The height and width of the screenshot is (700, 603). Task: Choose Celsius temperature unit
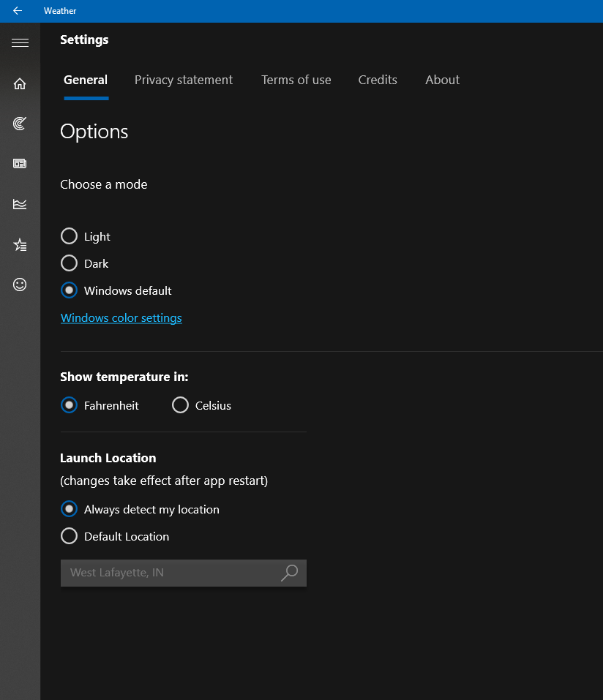pos(181,405)
